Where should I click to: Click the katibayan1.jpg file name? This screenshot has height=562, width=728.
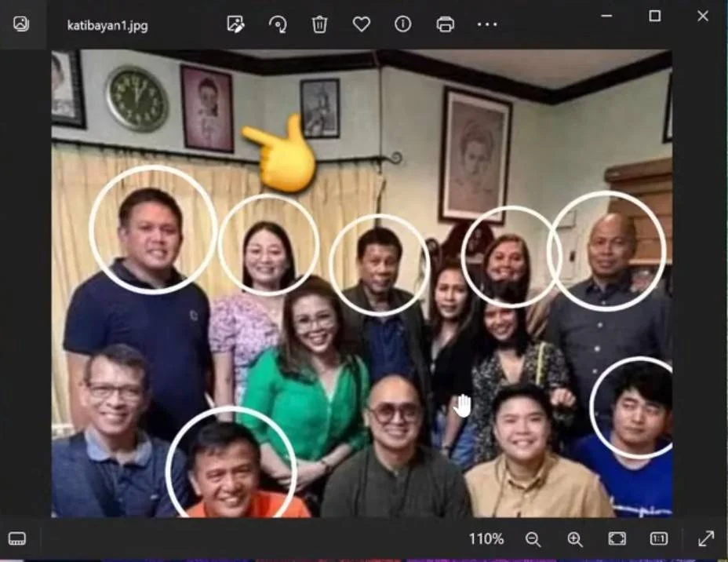click(x=107, y=25)
